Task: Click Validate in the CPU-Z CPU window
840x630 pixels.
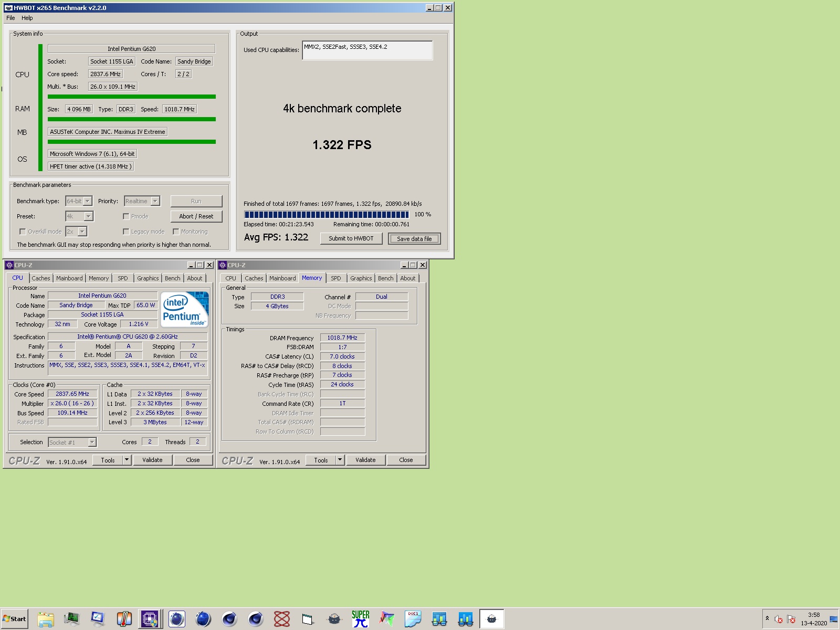Action: click(152, 460)
